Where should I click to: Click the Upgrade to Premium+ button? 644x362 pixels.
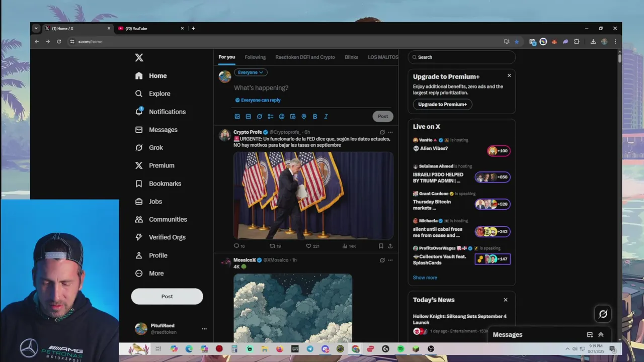(443, 105)
